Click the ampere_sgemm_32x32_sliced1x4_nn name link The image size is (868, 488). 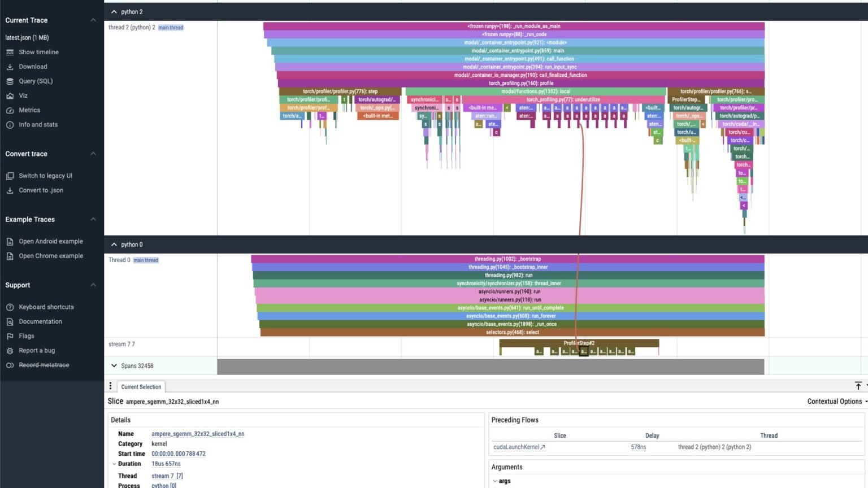click(198, 434)
